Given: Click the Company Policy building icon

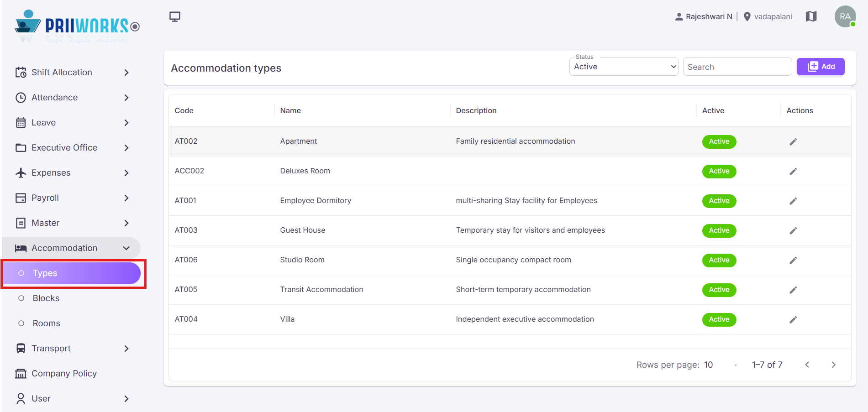Looking at the screenshot, I should point(21,374).
